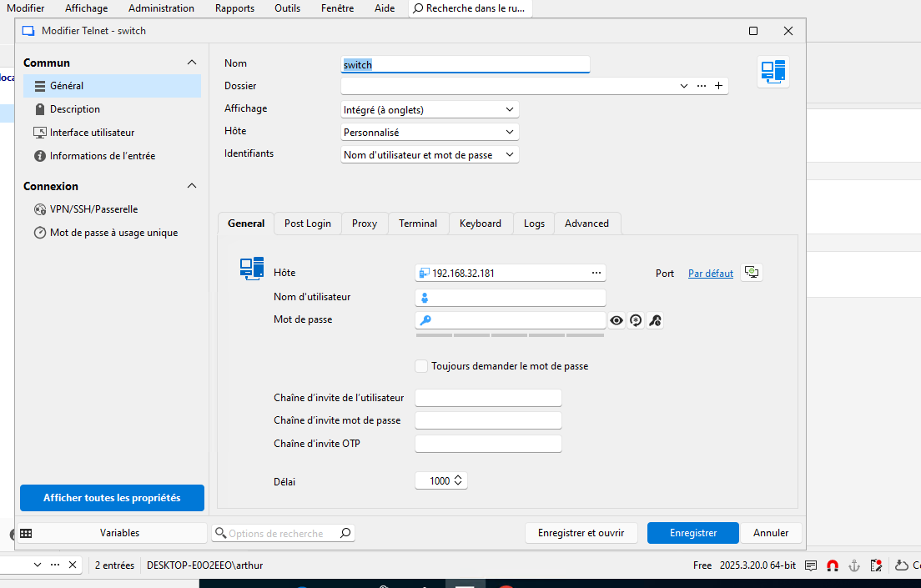Expand the Identifiants dropdown
The image size is (921, 588).
[x=430, y=154]
